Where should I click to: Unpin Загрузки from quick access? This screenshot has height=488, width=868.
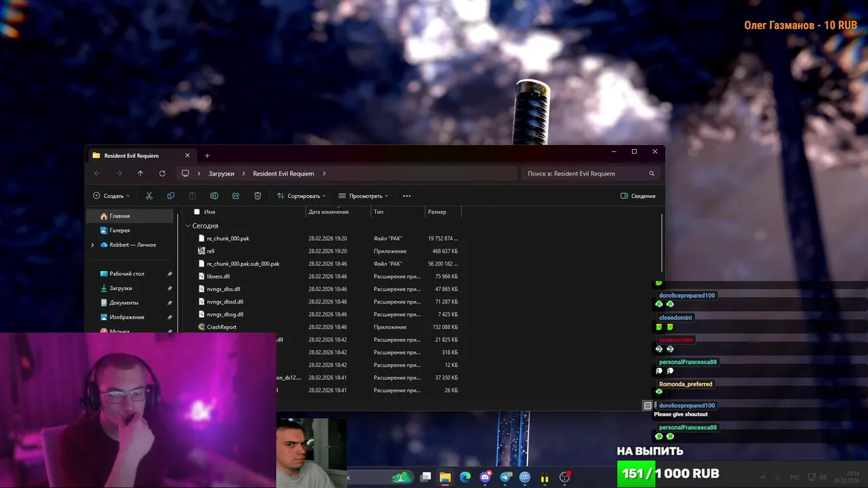[x=170, y=288]
